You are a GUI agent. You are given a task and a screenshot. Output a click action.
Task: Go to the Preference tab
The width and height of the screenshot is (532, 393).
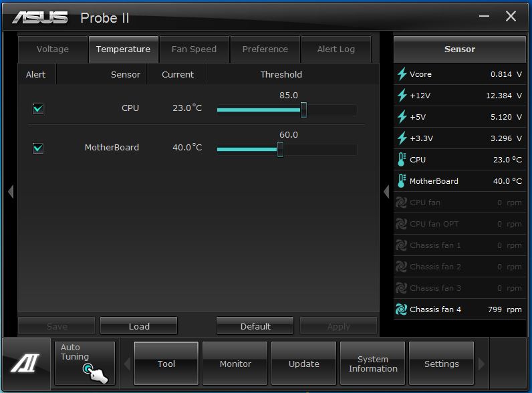pyautogui.click(x=265, y=49)
